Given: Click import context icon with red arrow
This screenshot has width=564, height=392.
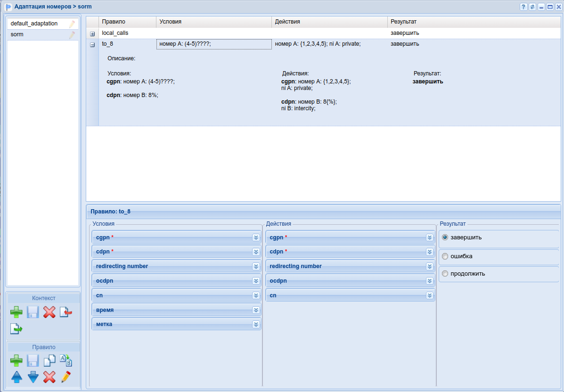Looking at the screenshot, I should tap(65, 312).
